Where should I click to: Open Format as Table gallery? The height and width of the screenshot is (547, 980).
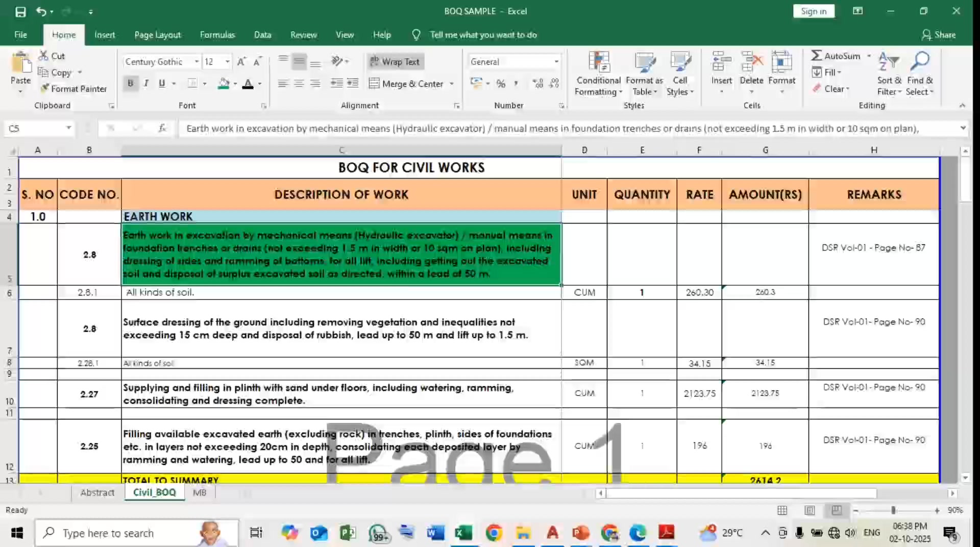[x=644, y=74]
